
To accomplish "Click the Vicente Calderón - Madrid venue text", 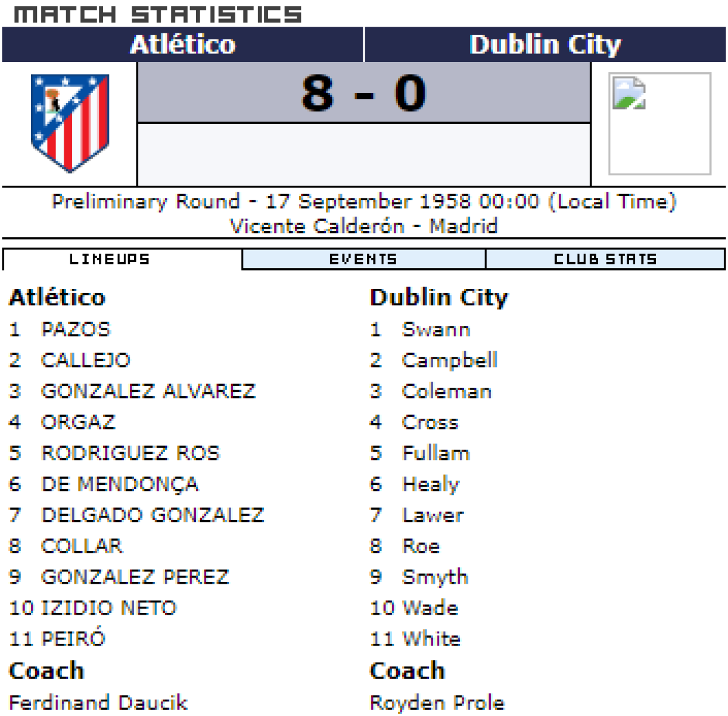I will (x=364, y=226).
